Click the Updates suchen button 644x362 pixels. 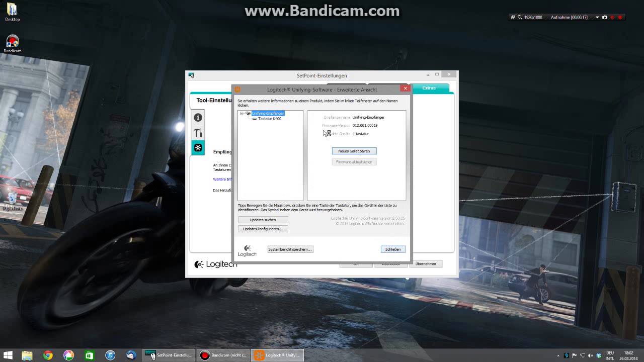pyautogui.click(x=263, y=220)
